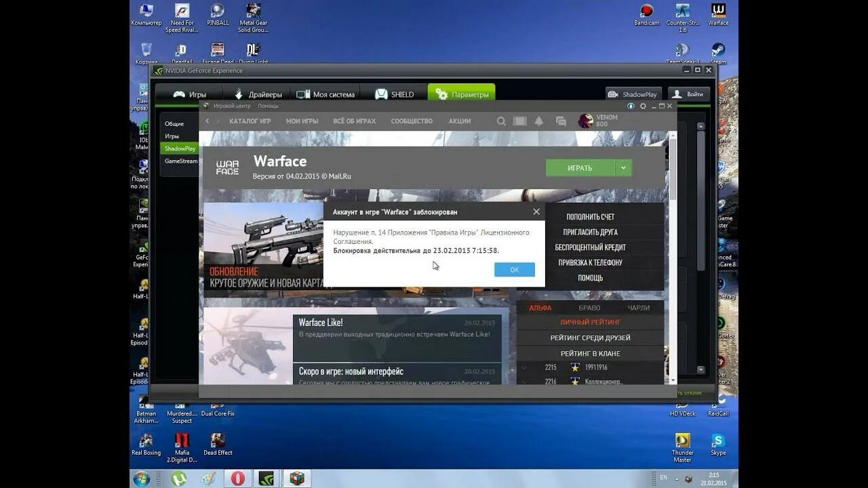Select Игры in GeForce settings sidebar

pyautogui.click(x=172, y=136)
